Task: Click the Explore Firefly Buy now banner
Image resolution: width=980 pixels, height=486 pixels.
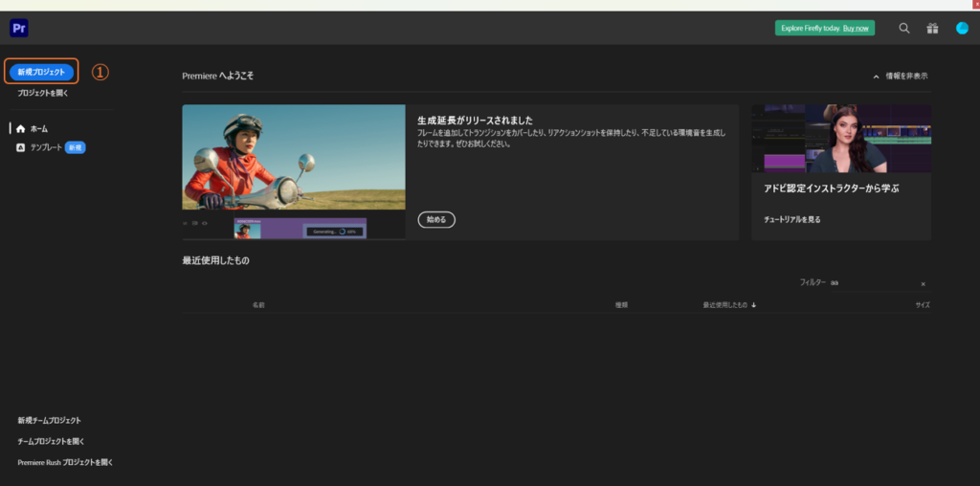Action: tap(824, 29)
